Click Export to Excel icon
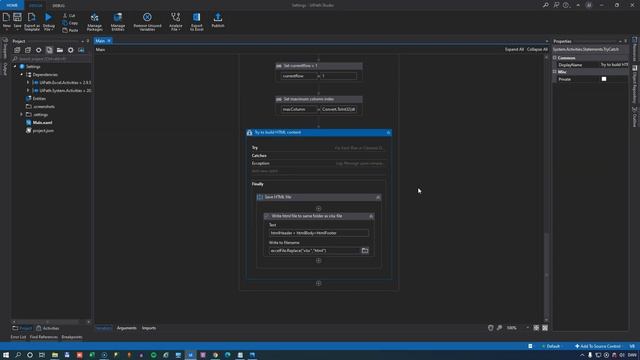This screenshot has width=640, height=360. [x=196, y=21]
